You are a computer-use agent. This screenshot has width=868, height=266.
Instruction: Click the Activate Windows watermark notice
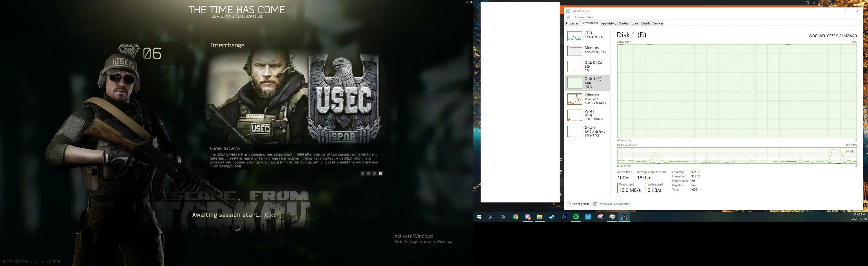tap(423, 239)
